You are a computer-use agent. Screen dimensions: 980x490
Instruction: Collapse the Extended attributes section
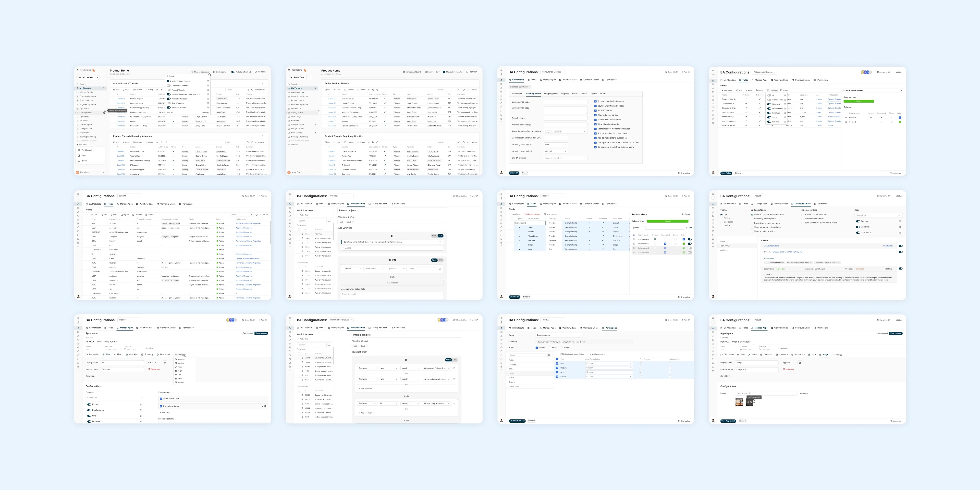[520, 87]
